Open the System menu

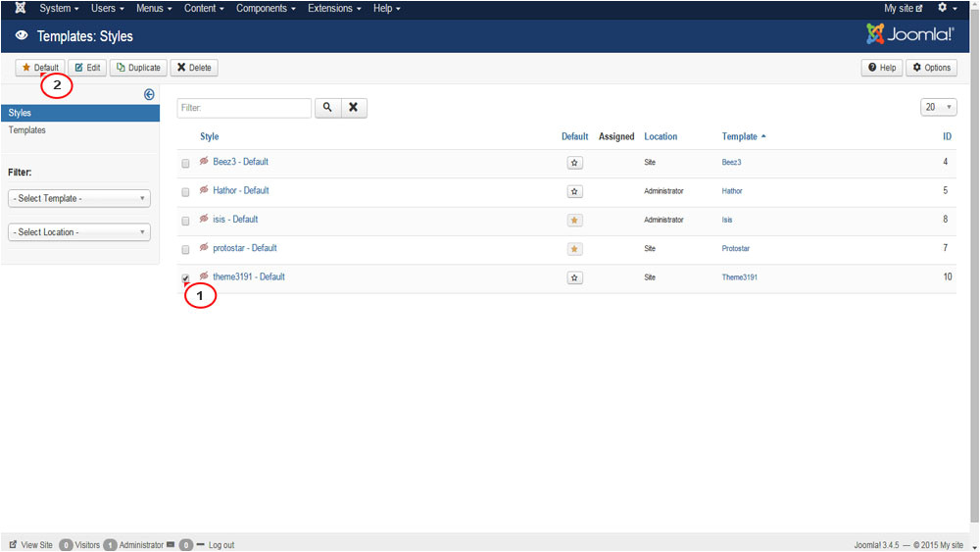click(x=59, y=8)
